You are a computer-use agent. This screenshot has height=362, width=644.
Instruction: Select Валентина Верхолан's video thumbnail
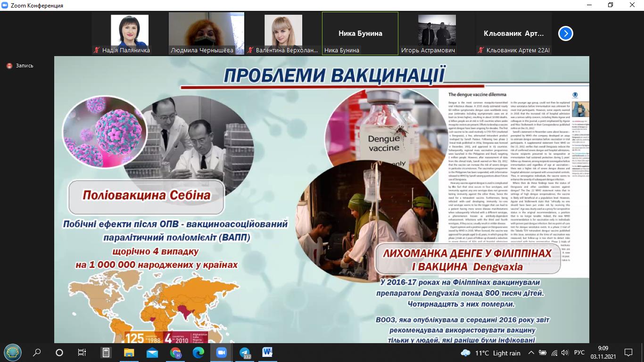point(283,33)
